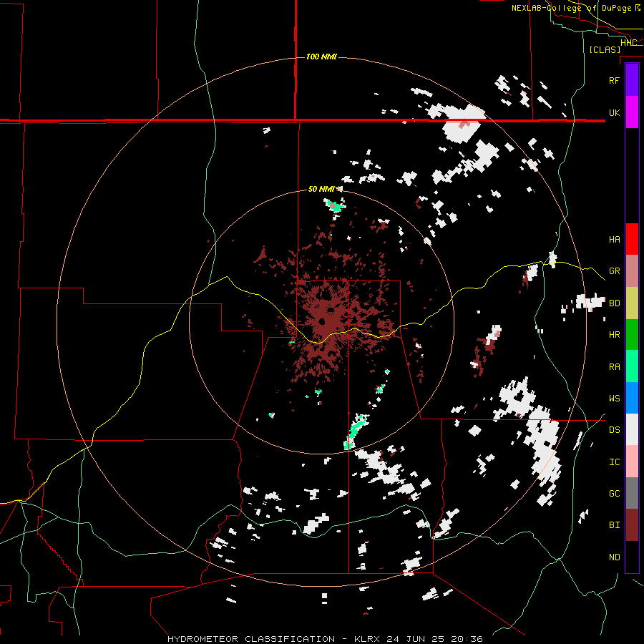Click the WS legend label
The height and width of the screenshot is (644, 644).
[x=614, y=399]
